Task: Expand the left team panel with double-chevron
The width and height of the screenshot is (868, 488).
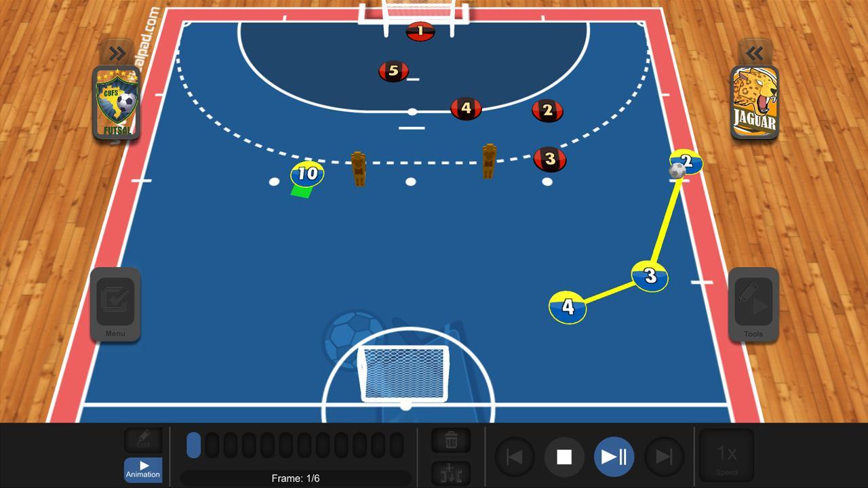Action: 117,53
